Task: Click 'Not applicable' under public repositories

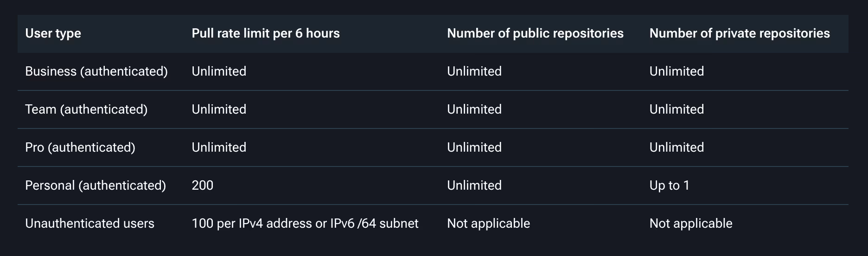Action: (488, 224)
